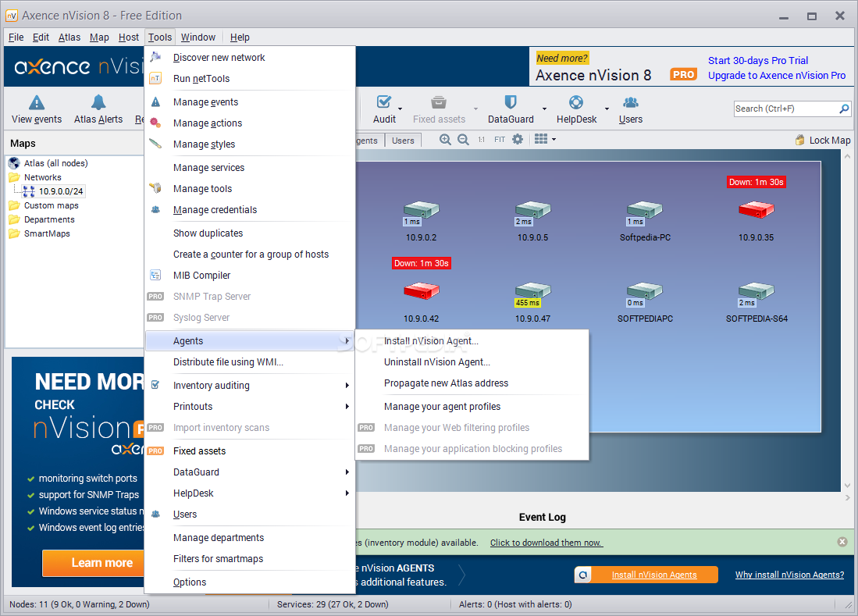Viewport: 858px width, 616px height.
Task: Choose Uninstall nVision Agent...
Action: pos(472,362)
